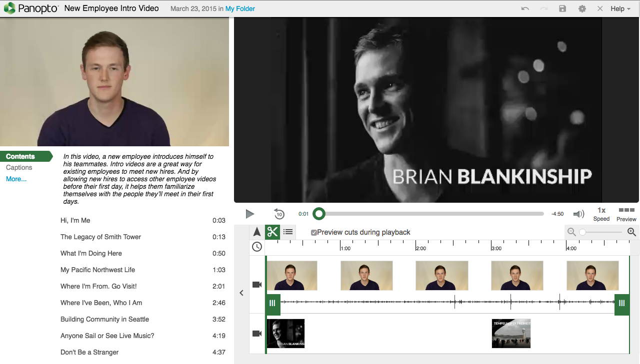Jump to 'The Legacy of Smith Tower'

coord(143,237)
